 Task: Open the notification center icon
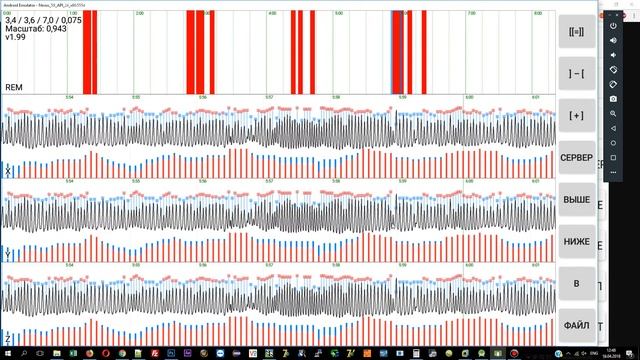[630, 353]
